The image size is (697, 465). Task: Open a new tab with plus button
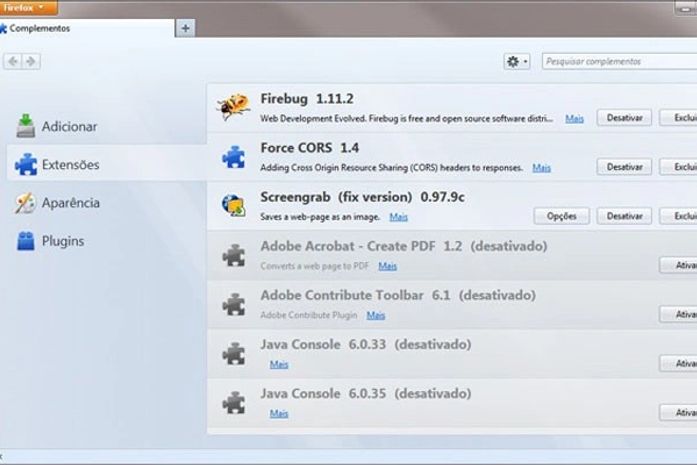(x=185, y=28)
